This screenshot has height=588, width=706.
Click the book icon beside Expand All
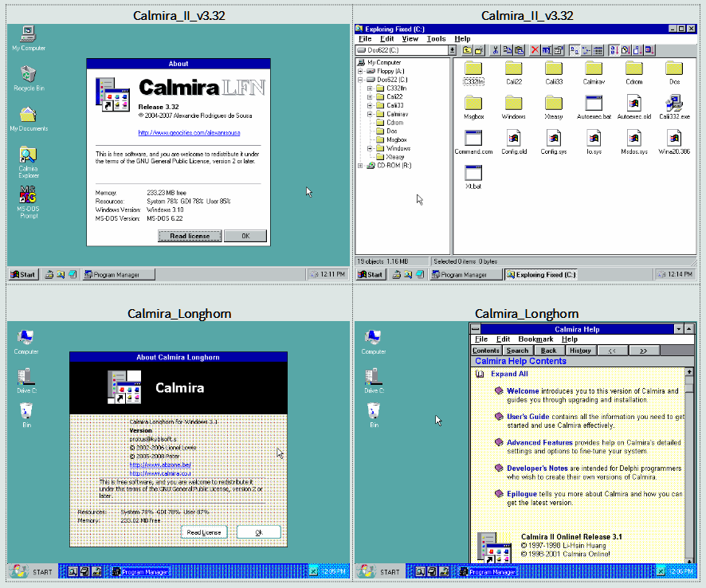480,374
